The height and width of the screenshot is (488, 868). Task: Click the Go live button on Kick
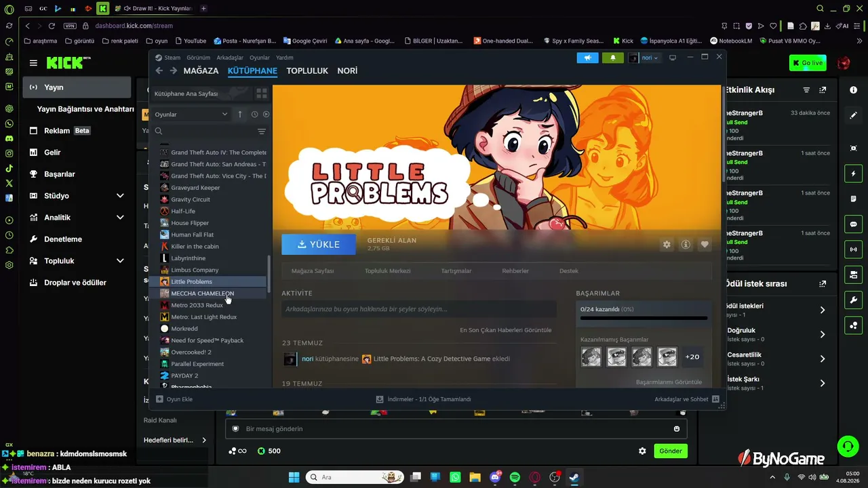(808, 63)
